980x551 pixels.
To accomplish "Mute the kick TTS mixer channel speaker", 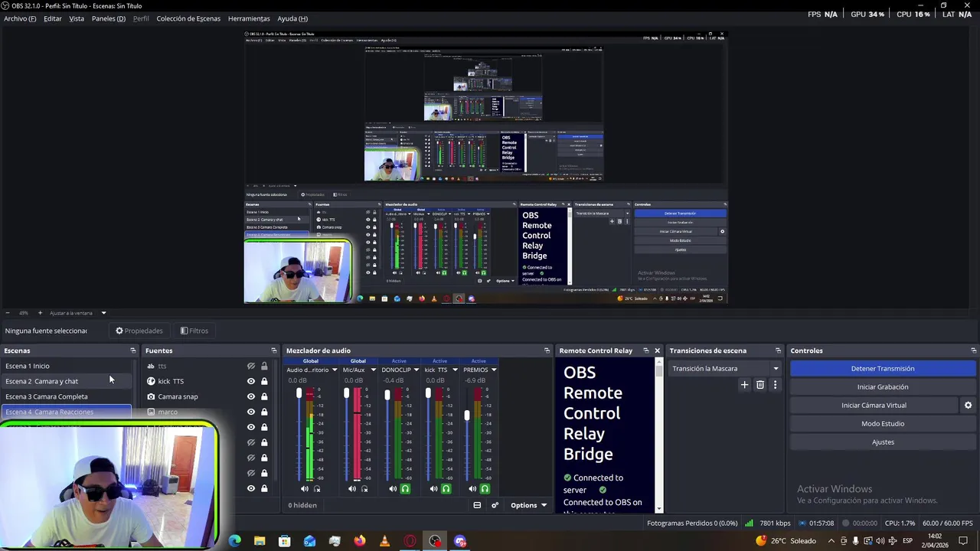I will click(434, 489).
